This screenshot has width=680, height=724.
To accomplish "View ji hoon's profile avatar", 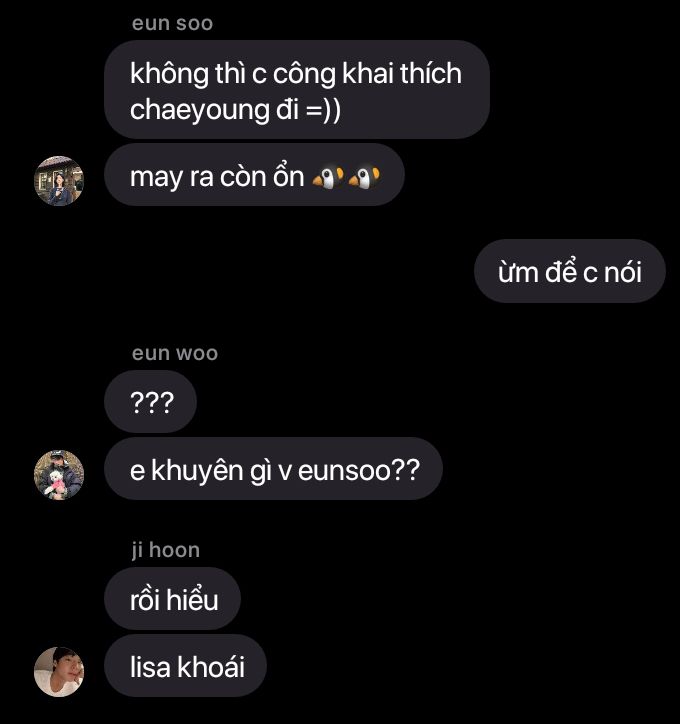I will 59,671.
